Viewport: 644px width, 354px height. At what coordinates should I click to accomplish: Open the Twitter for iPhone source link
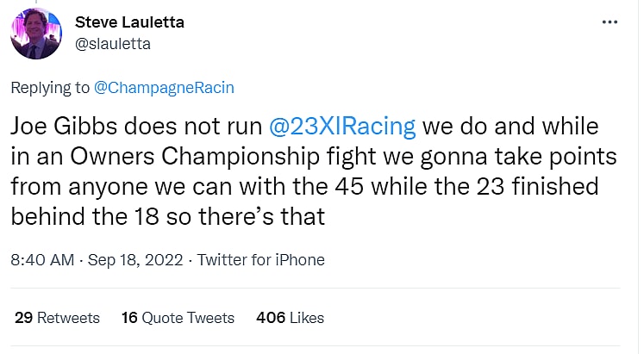point(260,259)
